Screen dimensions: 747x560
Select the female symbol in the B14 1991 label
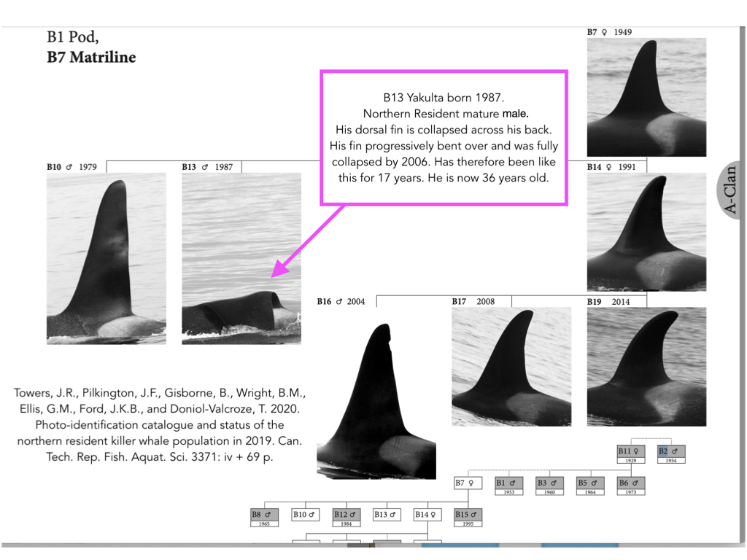point(608,166)
